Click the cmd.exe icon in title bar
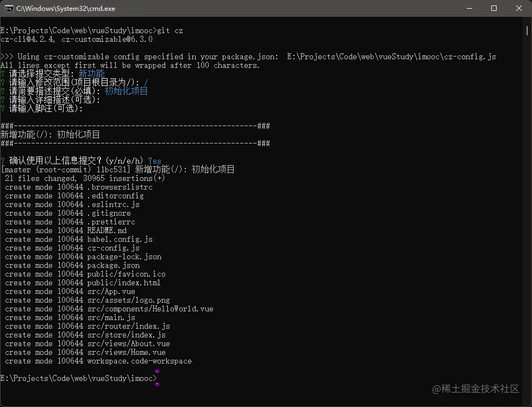532x407 pixels. 9,9
